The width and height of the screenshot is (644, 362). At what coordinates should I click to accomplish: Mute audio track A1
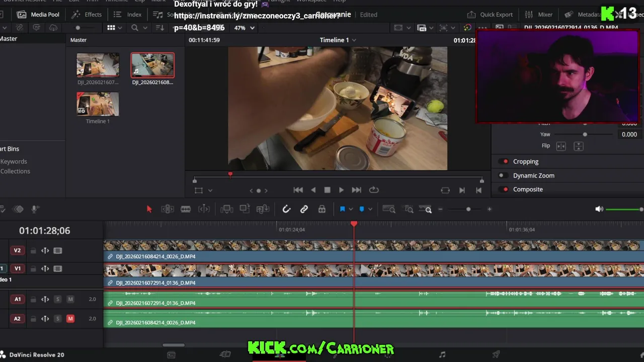coord(70,299)
